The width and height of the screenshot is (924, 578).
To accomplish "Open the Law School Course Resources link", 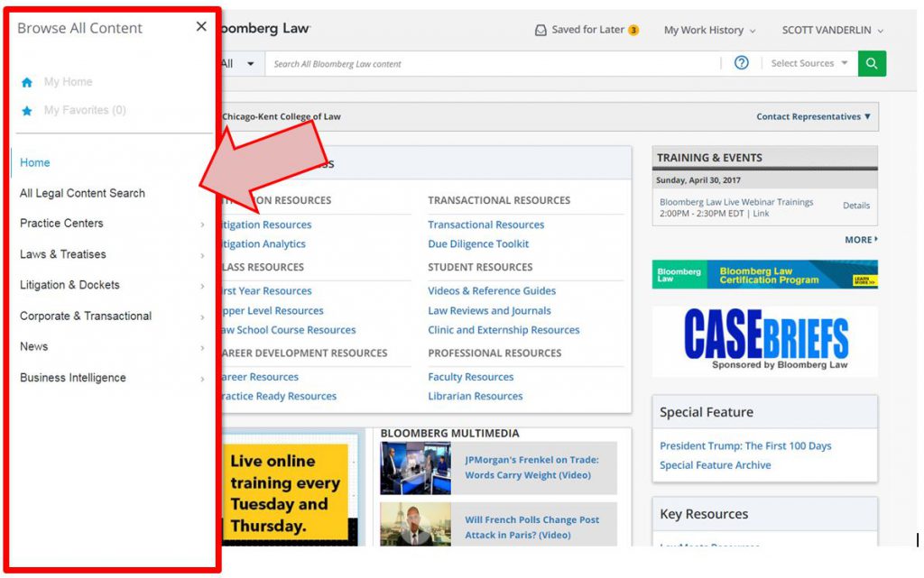I will tap(288, 330).
